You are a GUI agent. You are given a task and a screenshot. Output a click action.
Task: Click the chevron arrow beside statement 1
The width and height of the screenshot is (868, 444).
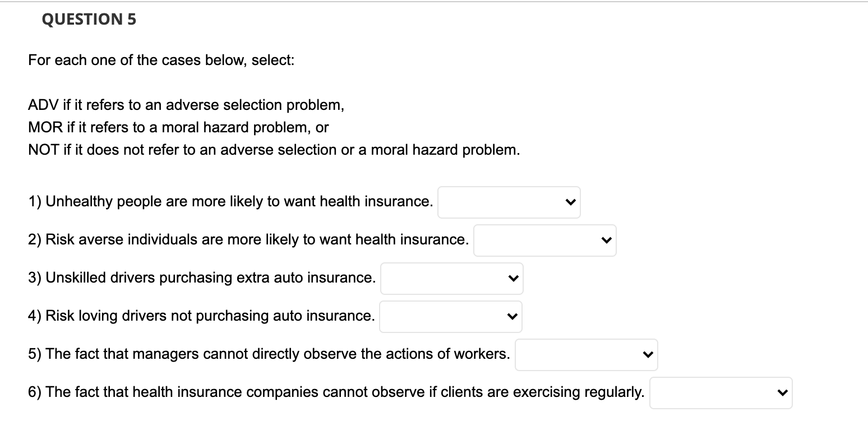[x=570, y=202]
